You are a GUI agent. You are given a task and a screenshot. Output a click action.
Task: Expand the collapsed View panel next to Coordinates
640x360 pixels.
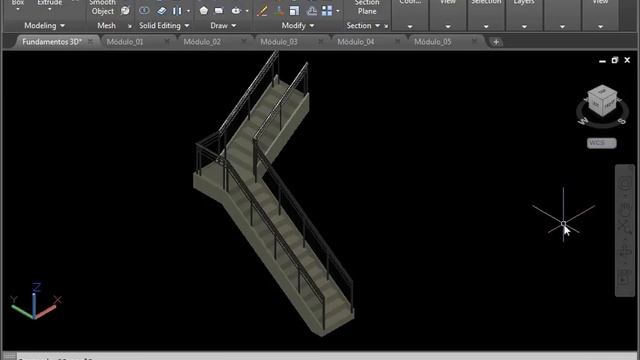(448, 27)
